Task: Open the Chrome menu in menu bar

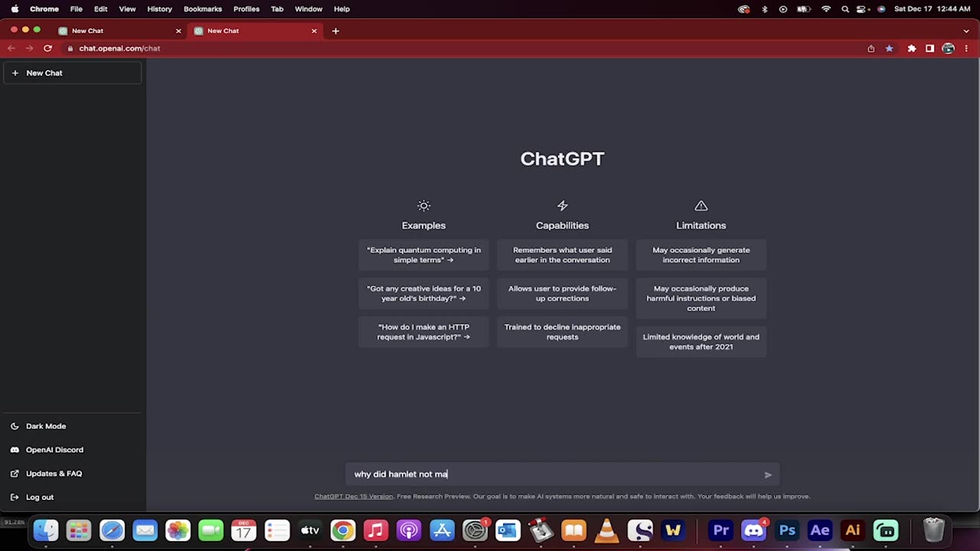Action: tap(44, 9)
